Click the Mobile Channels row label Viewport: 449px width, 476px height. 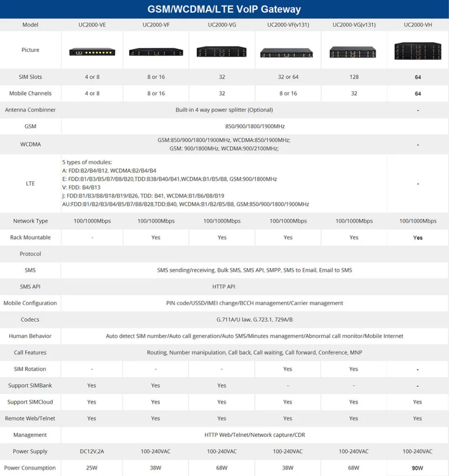pyautogui.click(x=30, y=93)
